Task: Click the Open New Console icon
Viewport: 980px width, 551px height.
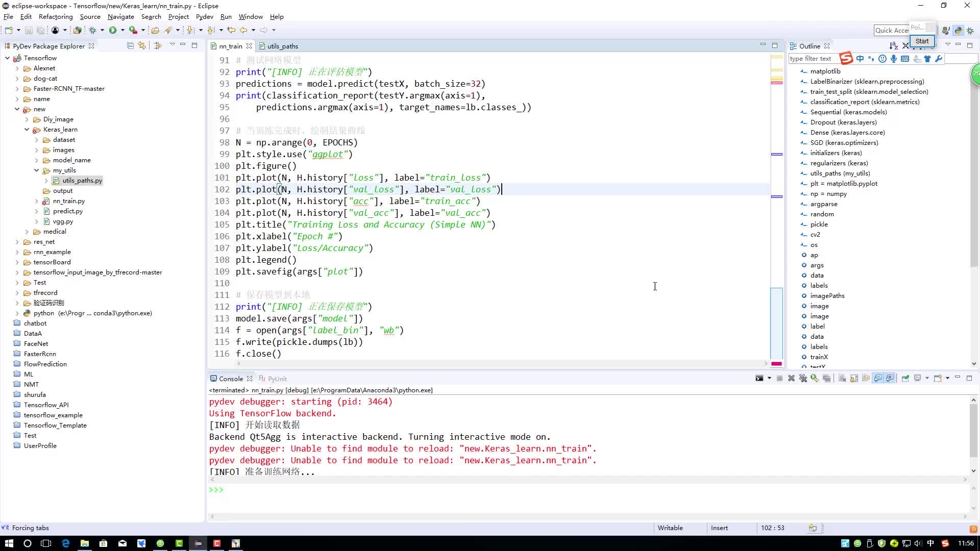Action: click(x=938, y=379)
